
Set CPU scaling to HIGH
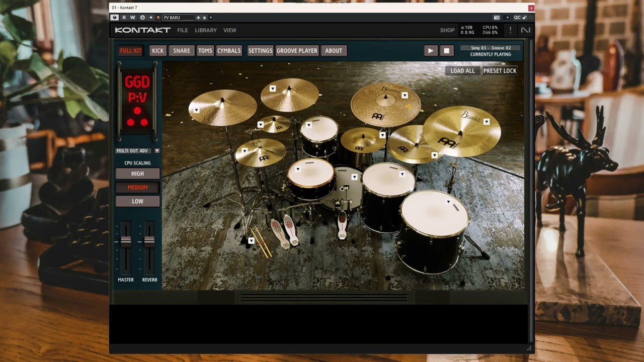137,173
